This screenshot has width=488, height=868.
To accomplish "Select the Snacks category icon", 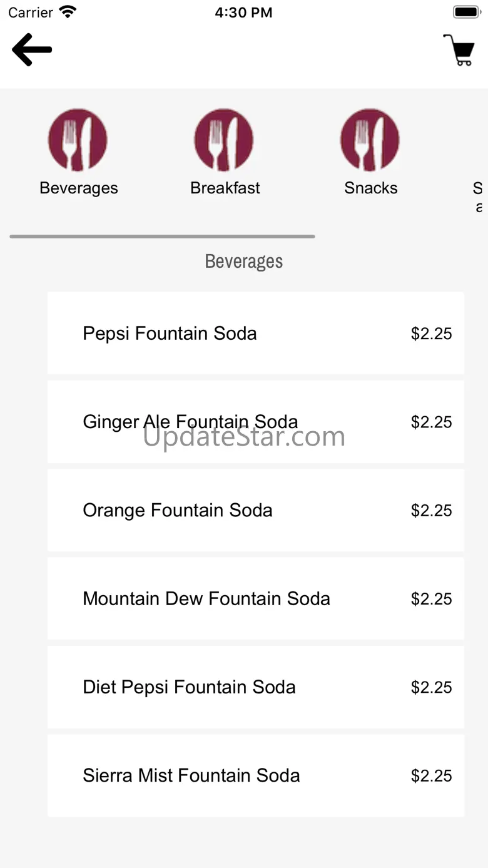I will [370, 140].
